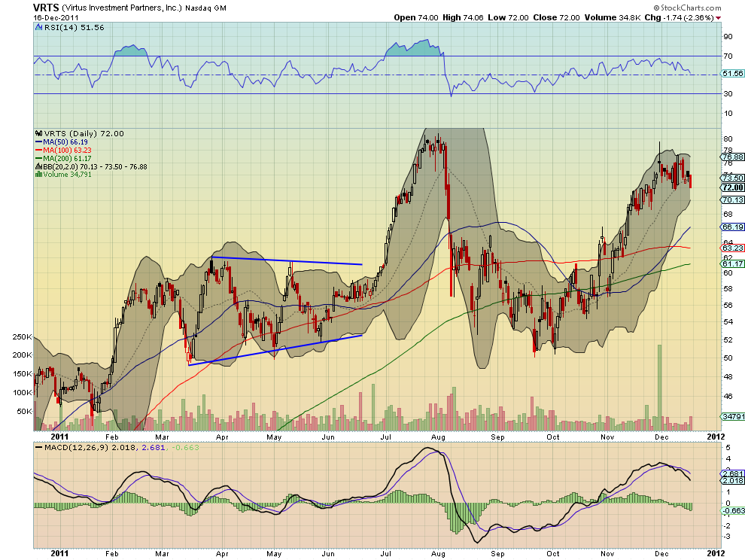This screenshot has width=745, height=560.
Task: Click the 73.50 price tag on right axis
Action: [733, 178]
